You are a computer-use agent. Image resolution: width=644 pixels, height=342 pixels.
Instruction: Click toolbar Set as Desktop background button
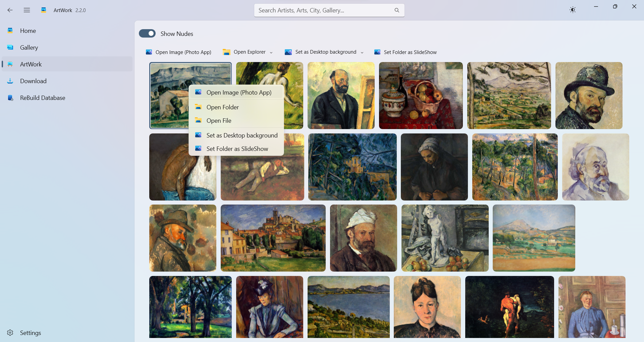pyautogui.click(x=324, y=52)
